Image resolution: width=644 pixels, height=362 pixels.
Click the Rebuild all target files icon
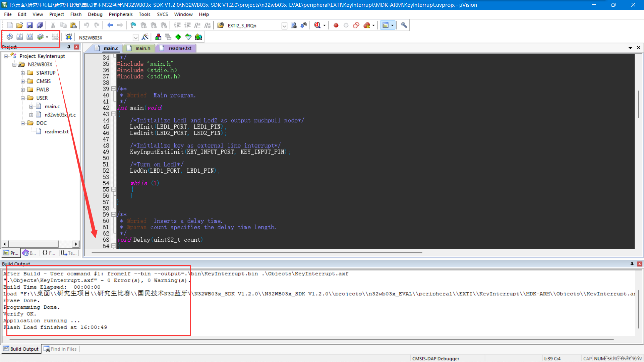(x=30, y=37)
